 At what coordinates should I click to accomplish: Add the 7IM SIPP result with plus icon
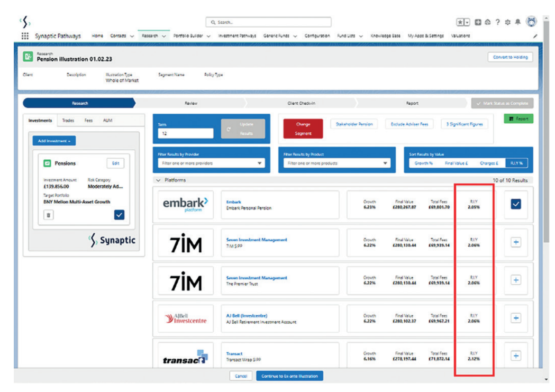pos(516,242)
